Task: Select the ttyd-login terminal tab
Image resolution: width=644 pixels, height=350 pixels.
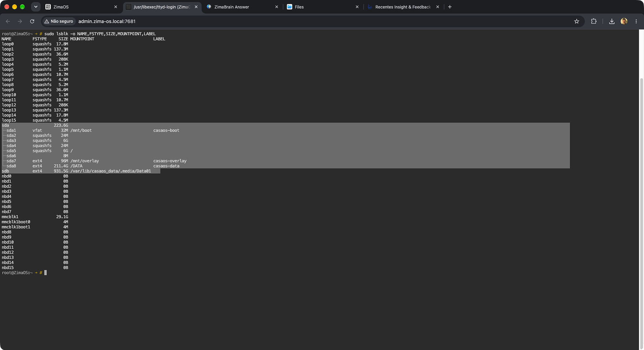Action: (x=162, y=7)
